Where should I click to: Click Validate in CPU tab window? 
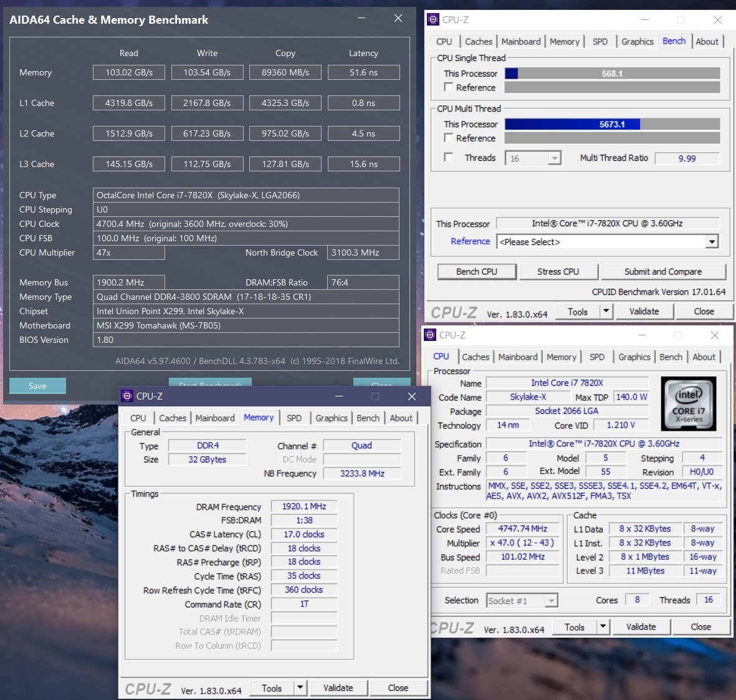(x=641, y=627)
